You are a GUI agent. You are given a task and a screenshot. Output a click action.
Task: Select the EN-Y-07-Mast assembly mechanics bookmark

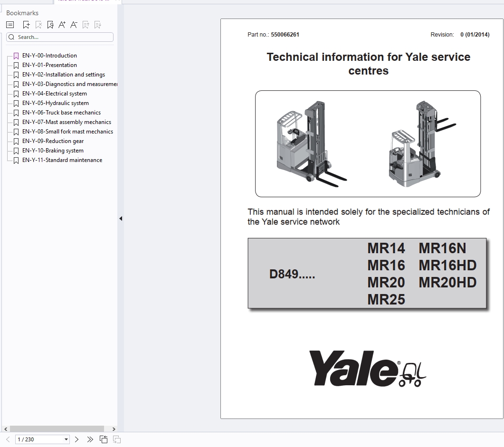pyautogui.click(x=67, y=122)
